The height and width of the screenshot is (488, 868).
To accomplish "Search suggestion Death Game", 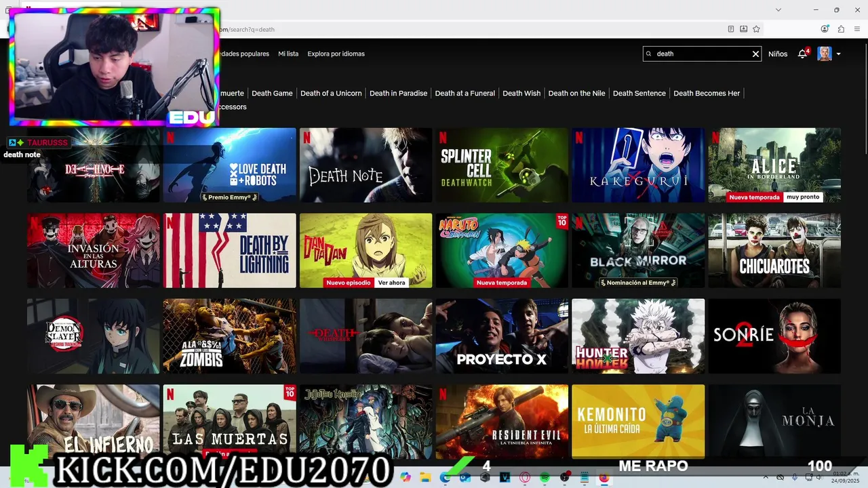I will point(272,93).
